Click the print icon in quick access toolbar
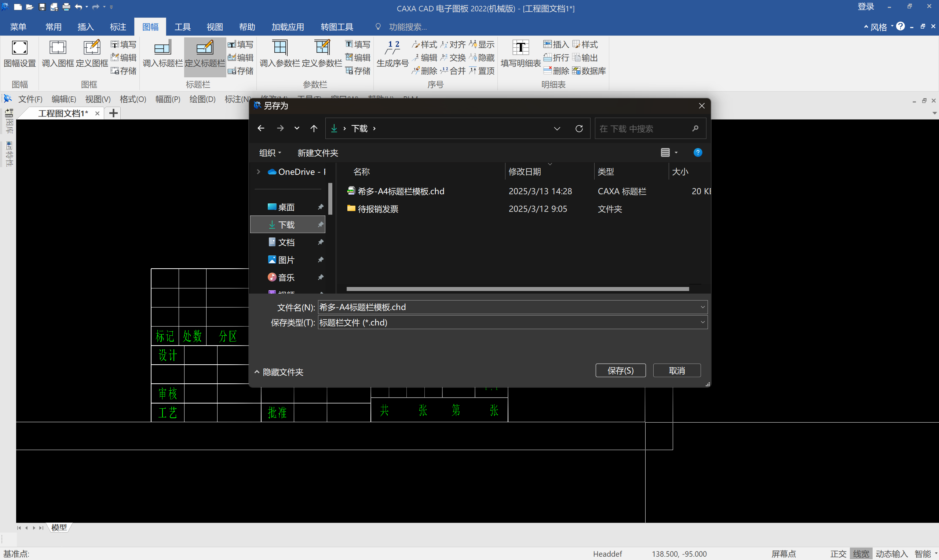 tap(66, 7)
